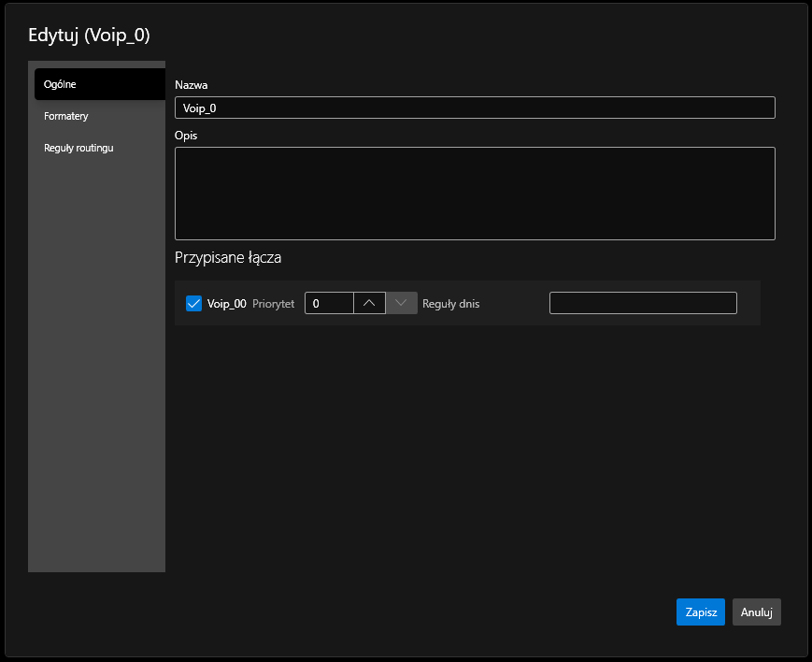Click the Reguły dnis label
The width and height of the screenshot is (812, 662).
[450, 304]
